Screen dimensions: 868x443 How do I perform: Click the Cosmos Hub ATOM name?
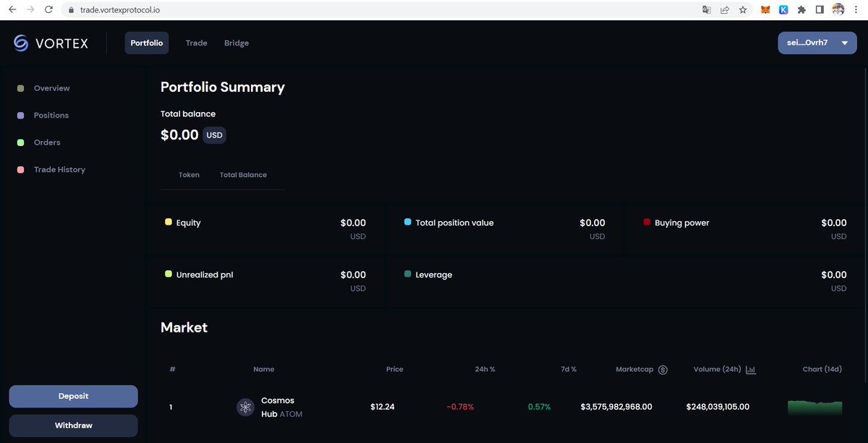click(x=281, y=408)
